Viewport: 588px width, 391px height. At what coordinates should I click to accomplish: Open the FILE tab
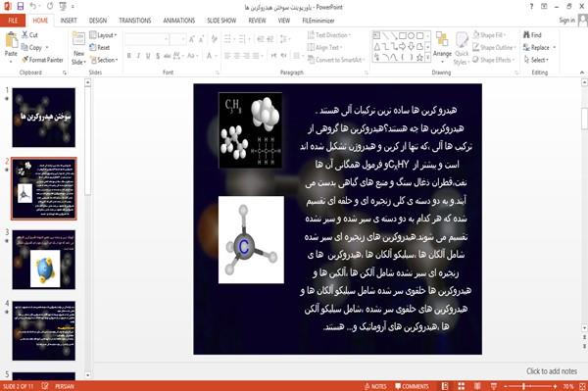[13, 21]
